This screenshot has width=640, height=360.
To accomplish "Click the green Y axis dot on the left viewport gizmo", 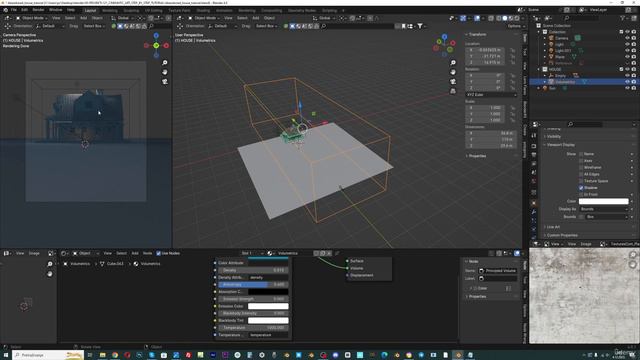I will (x=156, y=45).
